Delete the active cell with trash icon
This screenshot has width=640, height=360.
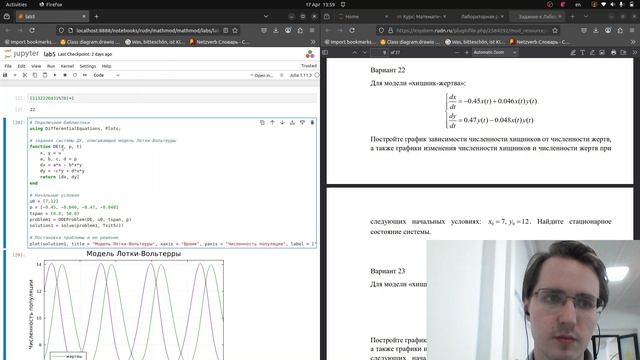point(312,122)
